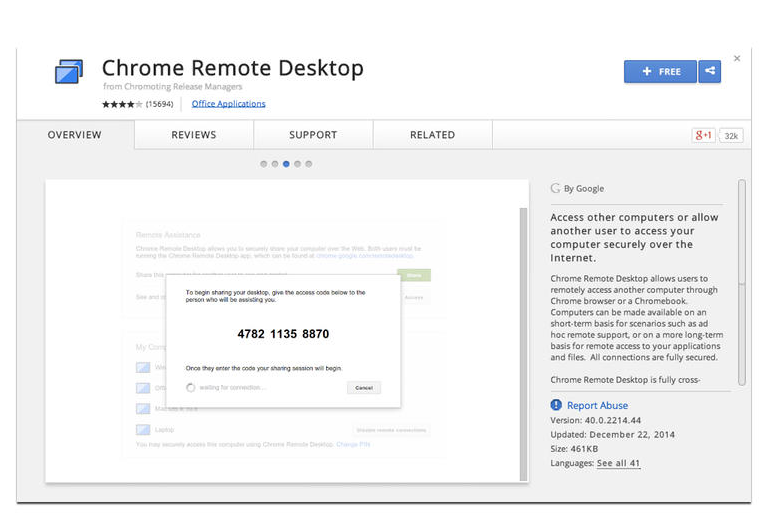Click the green Share button in screenshot

(414, 275)
